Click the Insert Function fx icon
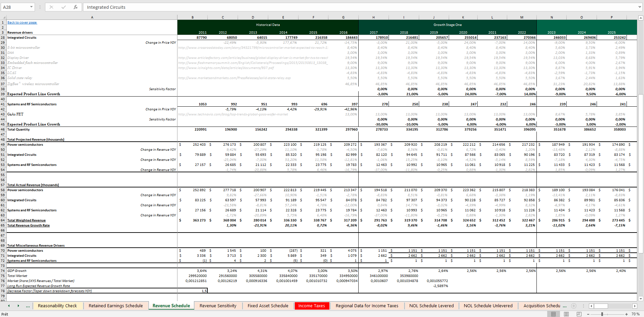This screenshot has height=317, width=644. [76, 7]
